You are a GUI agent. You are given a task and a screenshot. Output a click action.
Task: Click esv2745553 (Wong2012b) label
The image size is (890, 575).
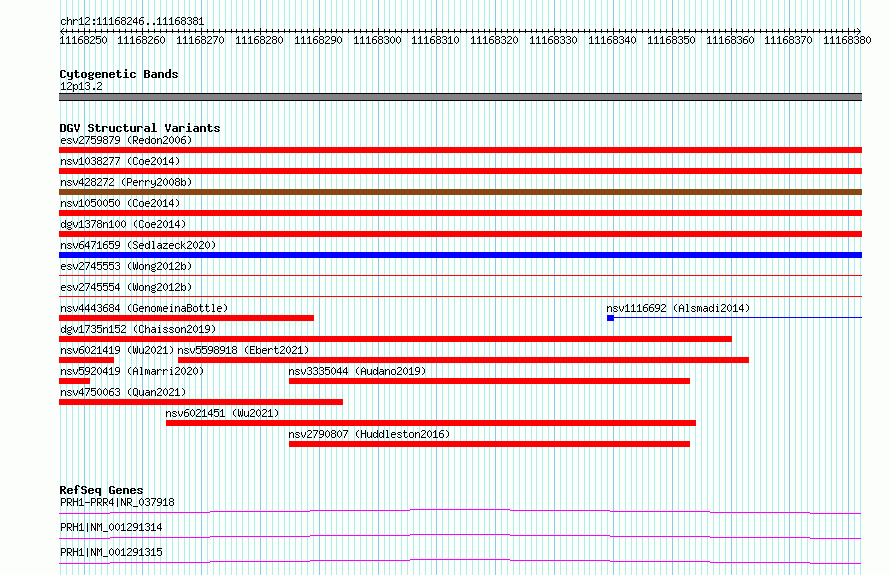126,266
